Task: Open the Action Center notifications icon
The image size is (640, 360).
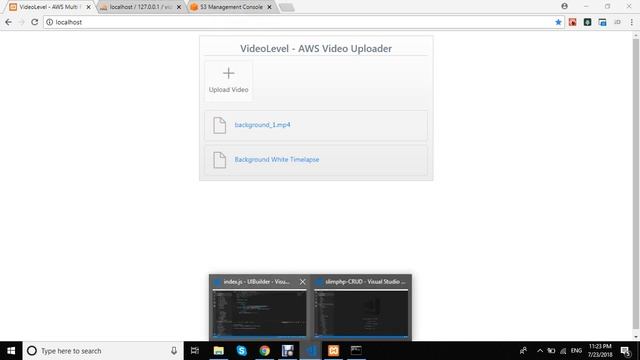Action: [x=626, y=351]
